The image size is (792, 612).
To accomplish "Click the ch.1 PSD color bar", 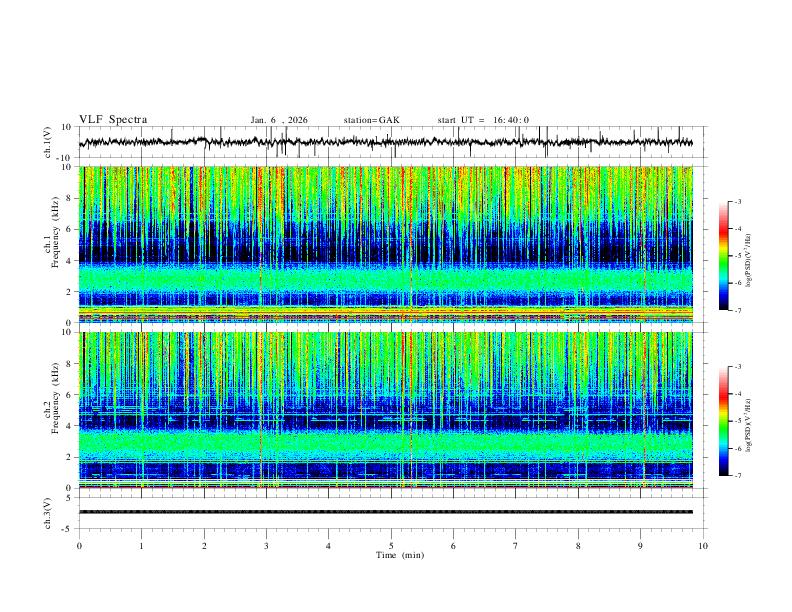I will coord(723,256).
